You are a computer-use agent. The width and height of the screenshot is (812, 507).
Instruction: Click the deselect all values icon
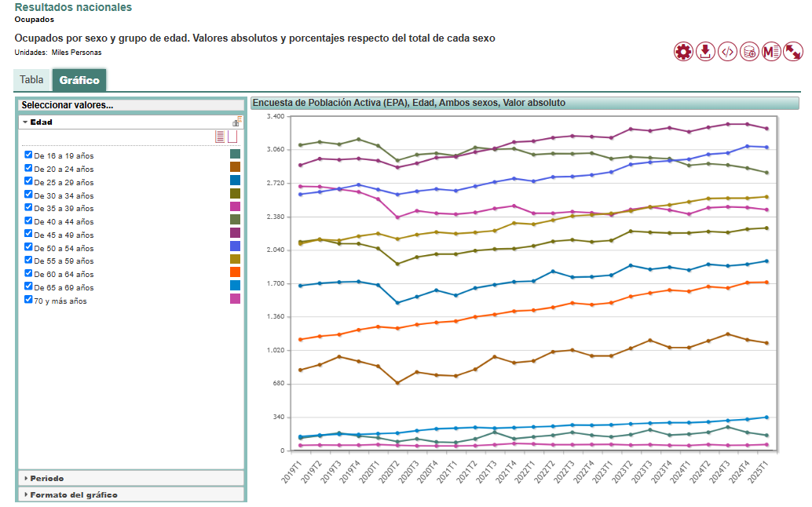pyautogui.click(x=232, y=137)
